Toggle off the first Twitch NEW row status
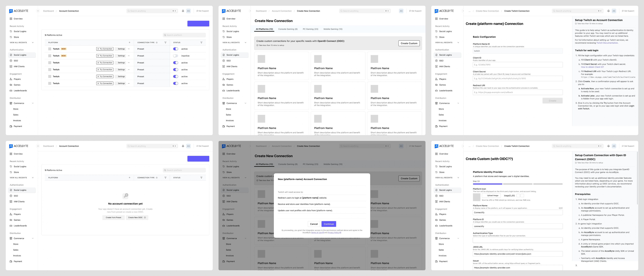 point(175,49)
